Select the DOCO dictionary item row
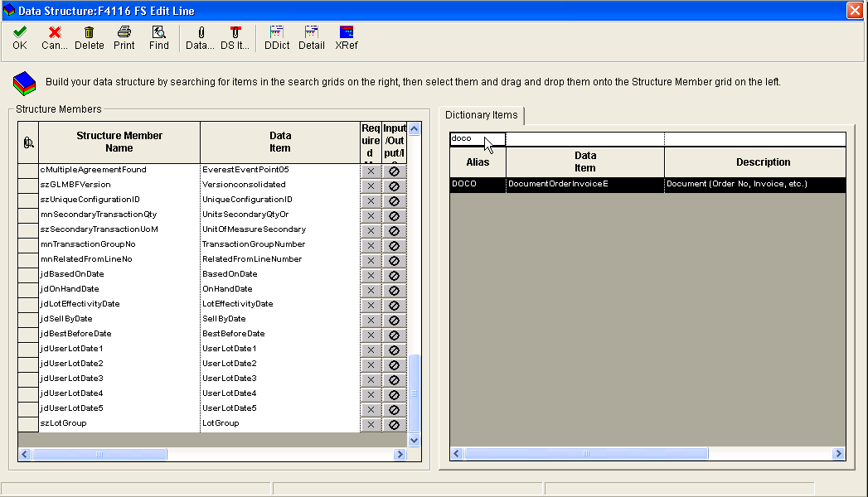The width and height of the screenshot is (868, 497). click(647, 184)
